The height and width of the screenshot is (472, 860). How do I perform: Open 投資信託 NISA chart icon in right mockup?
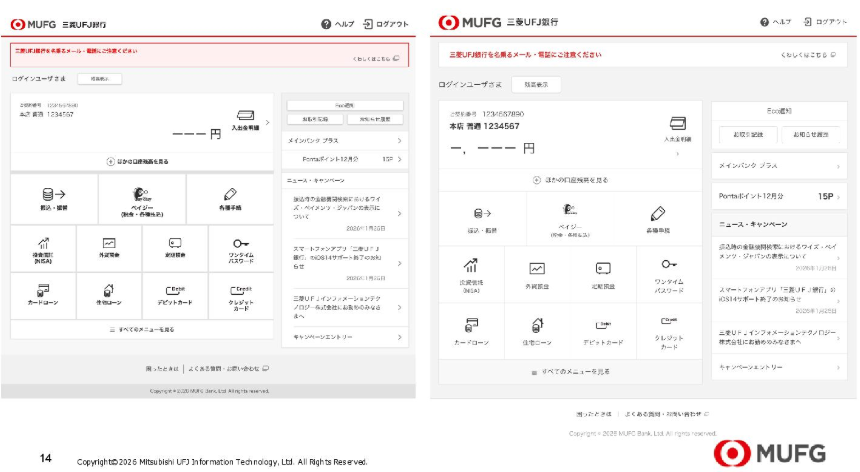click(x=471, y=265)
